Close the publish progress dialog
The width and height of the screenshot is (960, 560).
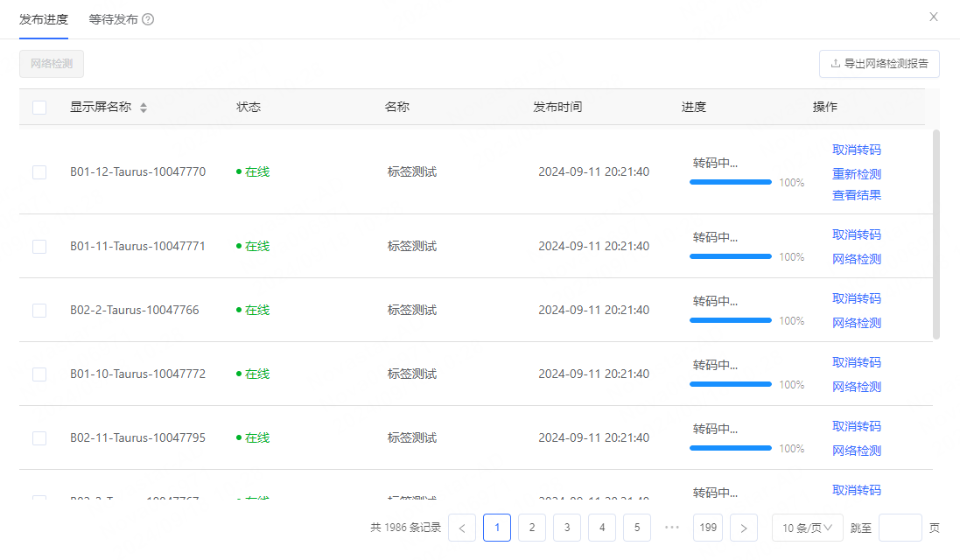(x=934, y=17)
